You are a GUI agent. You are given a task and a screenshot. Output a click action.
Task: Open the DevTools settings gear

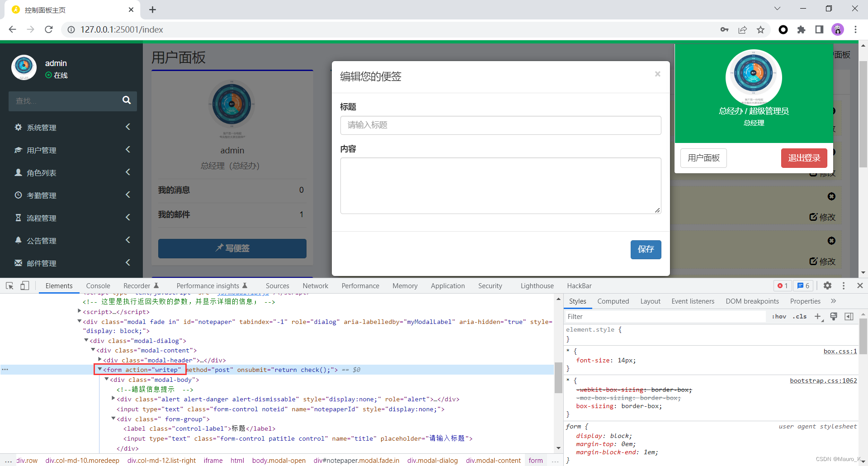coord(828,285)
